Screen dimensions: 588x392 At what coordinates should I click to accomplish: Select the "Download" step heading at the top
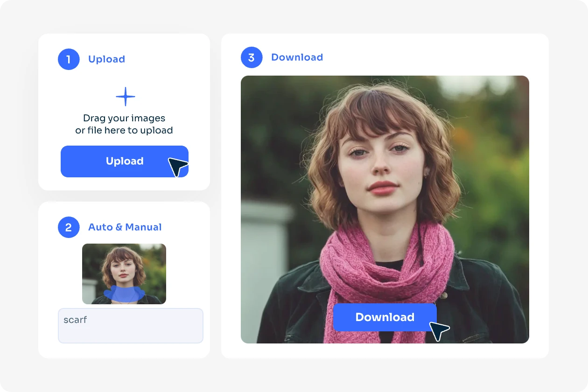point(297,57)
